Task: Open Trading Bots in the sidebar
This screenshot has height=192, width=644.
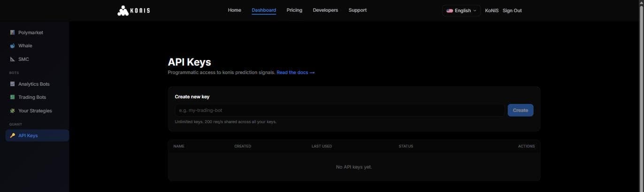Action: [37, 97]
